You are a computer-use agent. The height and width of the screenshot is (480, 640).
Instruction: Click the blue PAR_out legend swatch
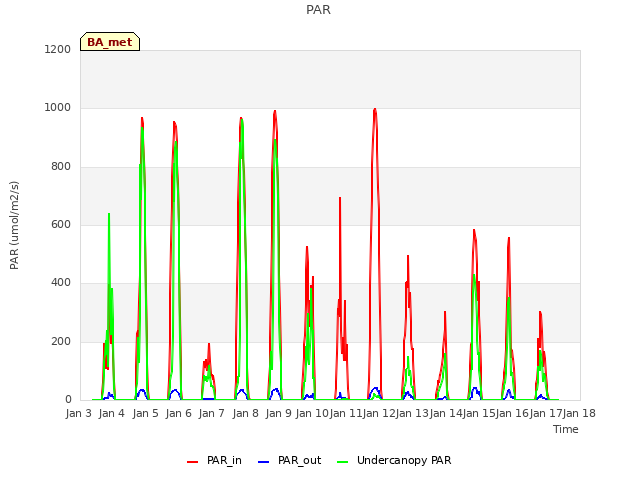tap(264, 462)
